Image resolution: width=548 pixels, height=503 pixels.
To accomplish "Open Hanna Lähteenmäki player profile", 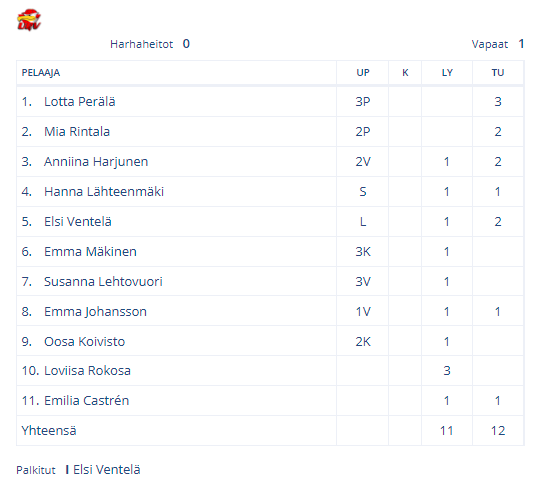I will [x=104, y=192].
